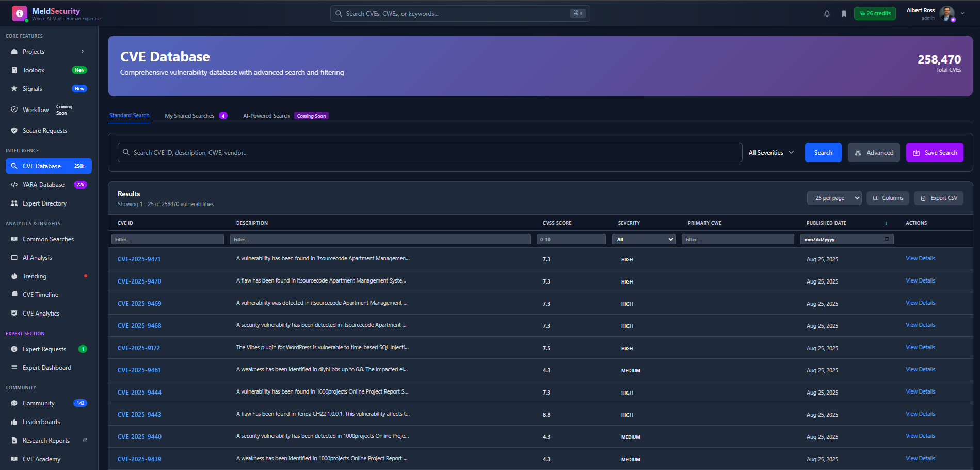Click the CVE Analytics chart icon

tap(14, 314)
